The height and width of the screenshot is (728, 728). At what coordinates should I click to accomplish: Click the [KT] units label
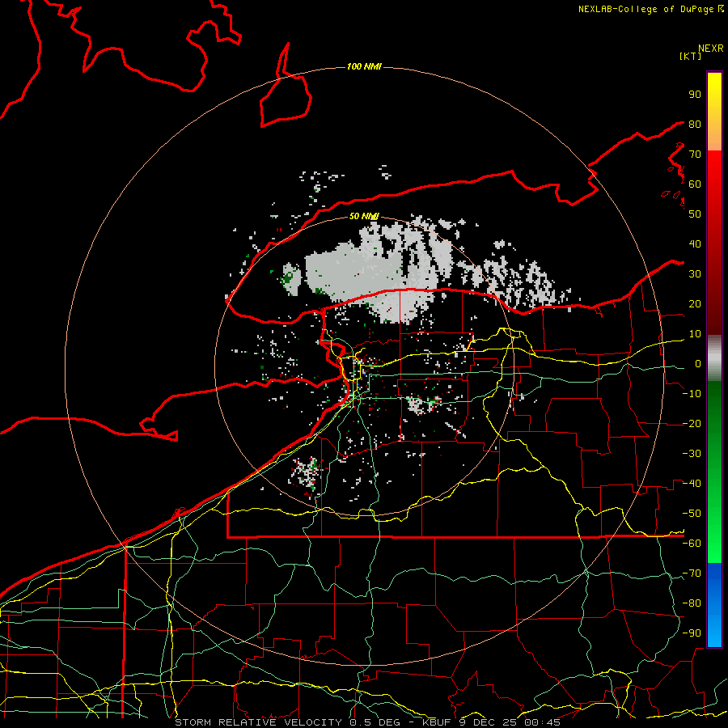click(691, 56)
